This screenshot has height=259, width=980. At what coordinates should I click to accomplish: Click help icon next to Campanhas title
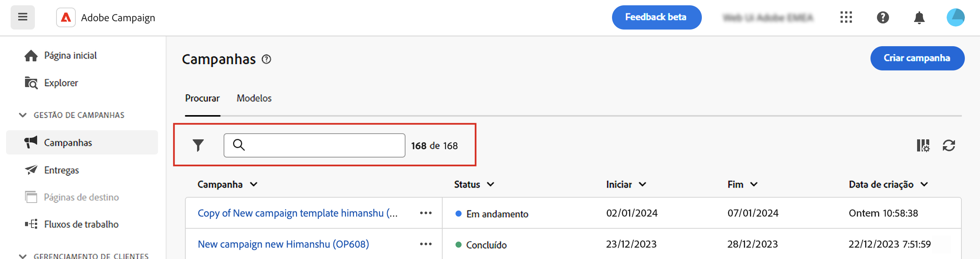tap(266, 59)
